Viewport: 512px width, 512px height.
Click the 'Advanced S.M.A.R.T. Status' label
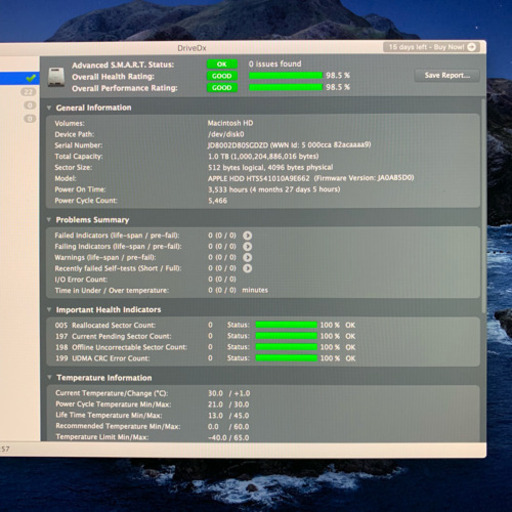(x=123, y=65)
